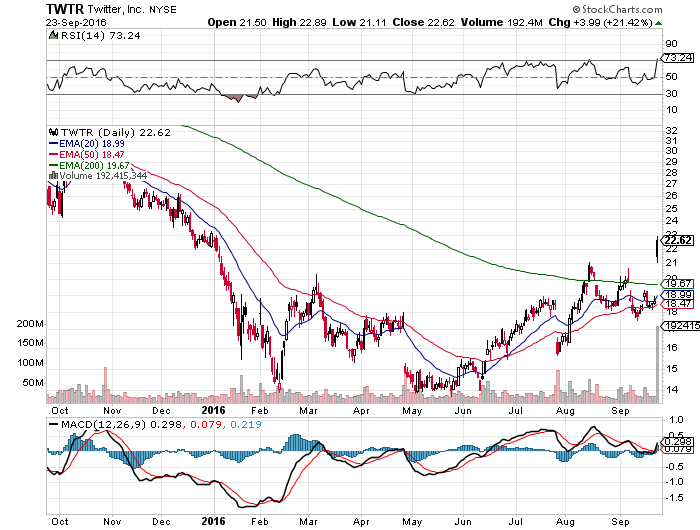Click the RSI axis value 10
Screen dimensions: 700x530
pos(671,109)
